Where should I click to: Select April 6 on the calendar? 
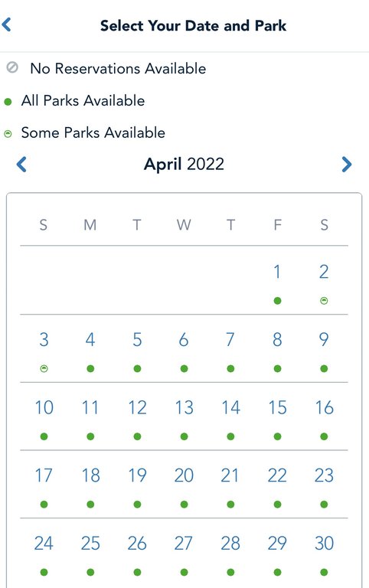(184, 340)
